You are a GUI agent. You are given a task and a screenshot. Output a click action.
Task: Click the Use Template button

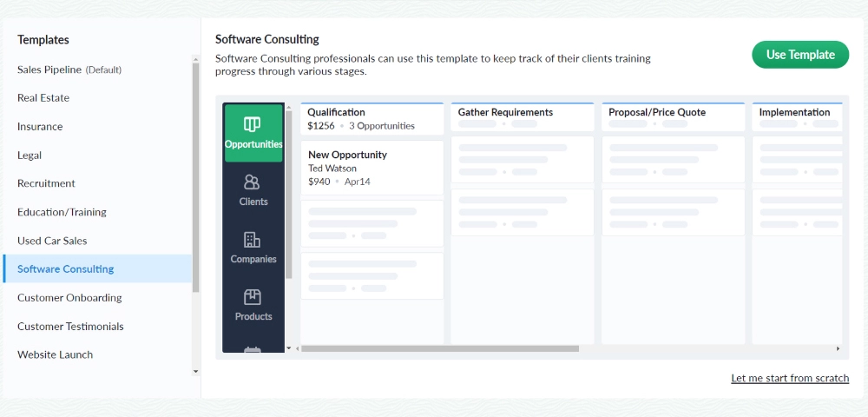tap(800, 55)
